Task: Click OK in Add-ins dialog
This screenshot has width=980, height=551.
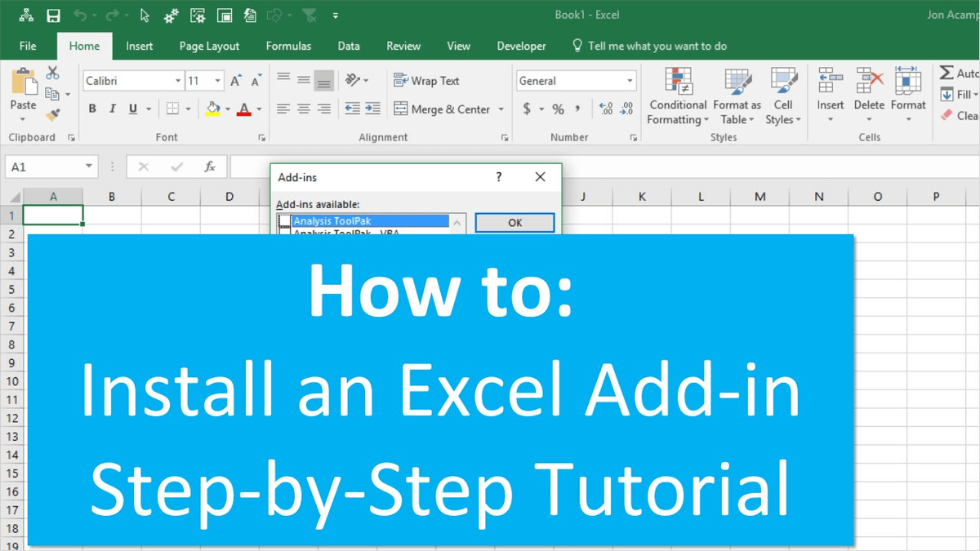Action: (x=514, y=222)
